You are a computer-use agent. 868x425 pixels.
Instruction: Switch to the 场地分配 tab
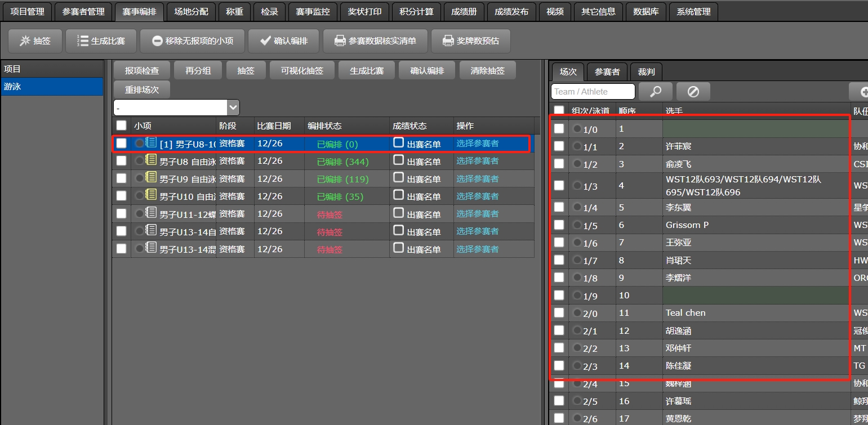click(191, 11)
